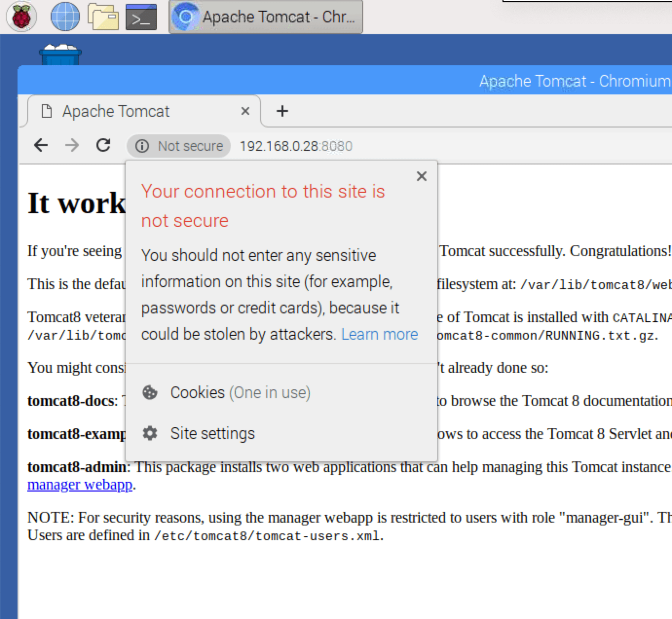
Task: Navigate forward in browser history
Action: (x=72, y=145)
